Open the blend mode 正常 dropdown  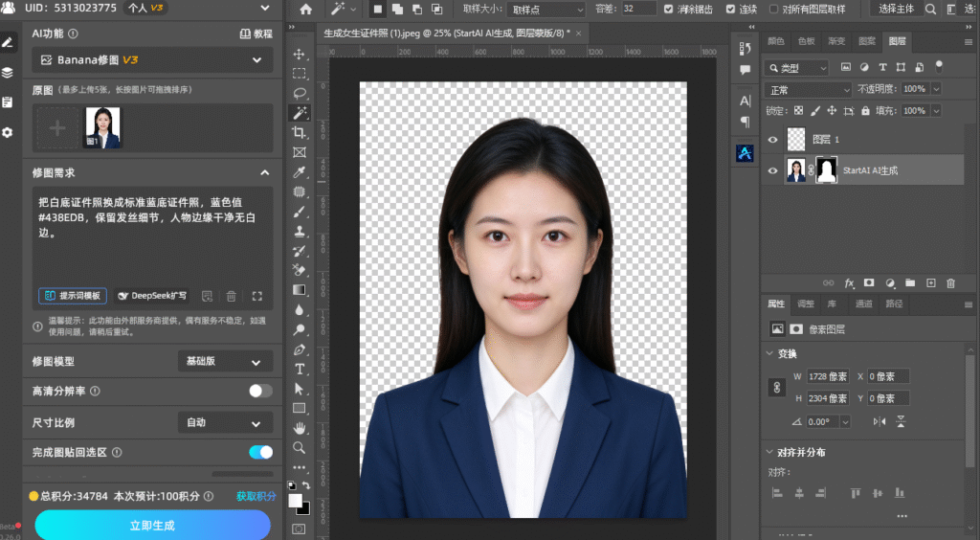(x=808, y=90)
